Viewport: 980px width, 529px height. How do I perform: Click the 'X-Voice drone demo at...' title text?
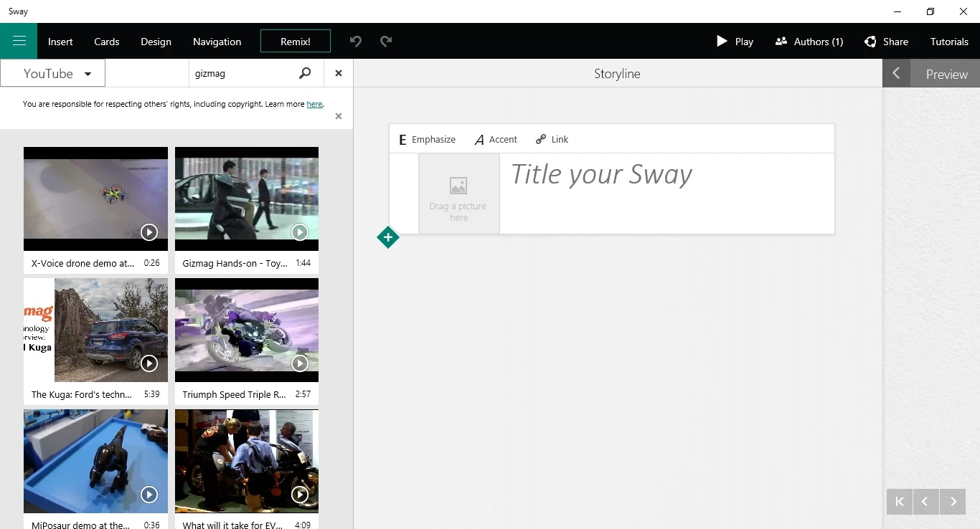(x=83, y=263)
